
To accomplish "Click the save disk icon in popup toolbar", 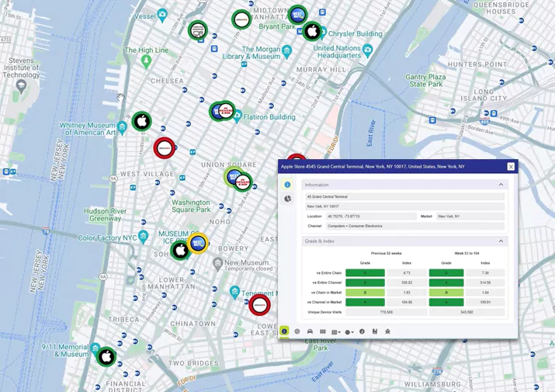I will 375,331.
